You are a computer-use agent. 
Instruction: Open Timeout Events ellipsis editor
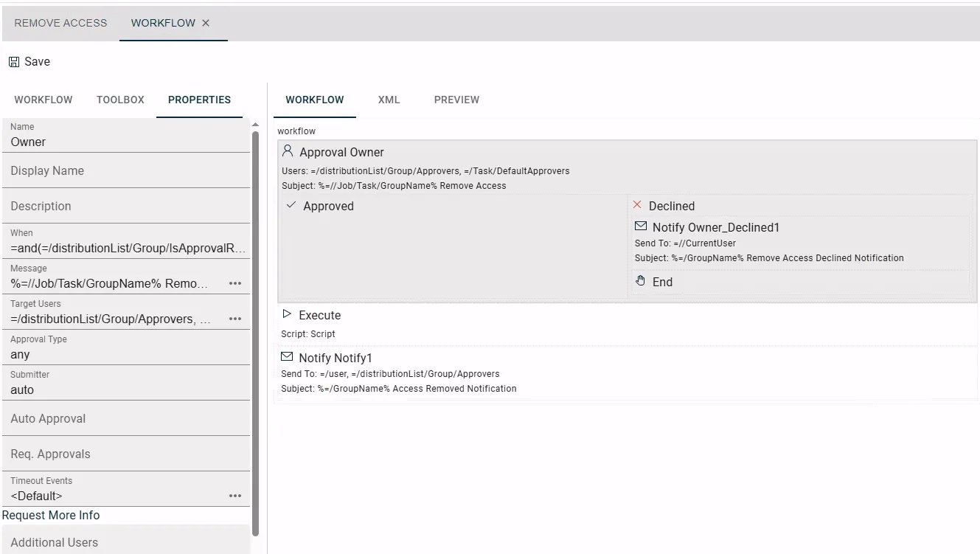(x=235, y=496)
